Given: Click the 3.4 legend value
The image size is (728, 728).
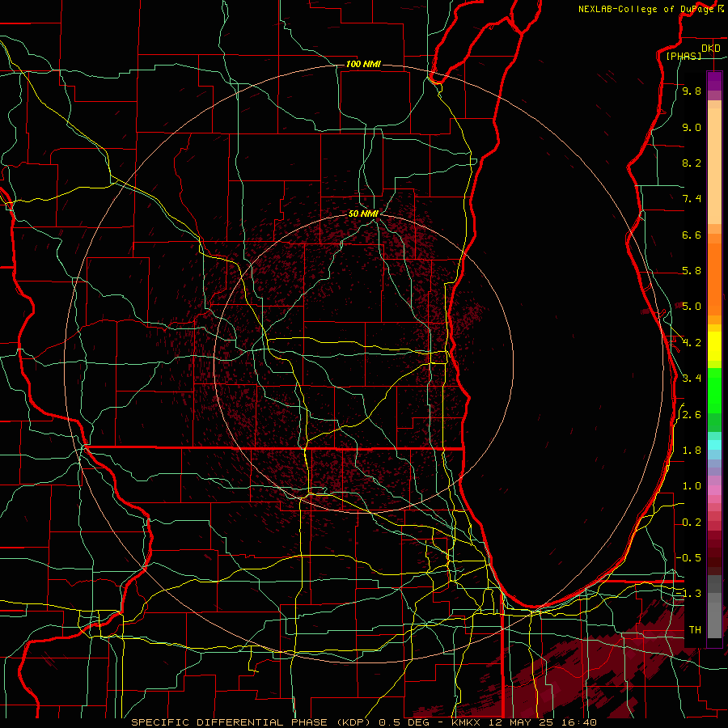Looking at the screenshot, I should (692, 379).
